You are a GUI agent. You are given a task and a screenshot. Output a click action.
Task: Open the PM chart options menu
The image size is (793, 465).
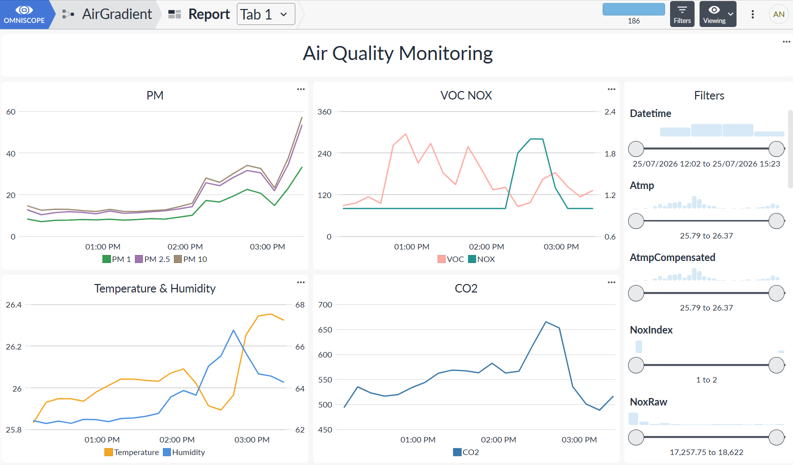coord(301,89)
